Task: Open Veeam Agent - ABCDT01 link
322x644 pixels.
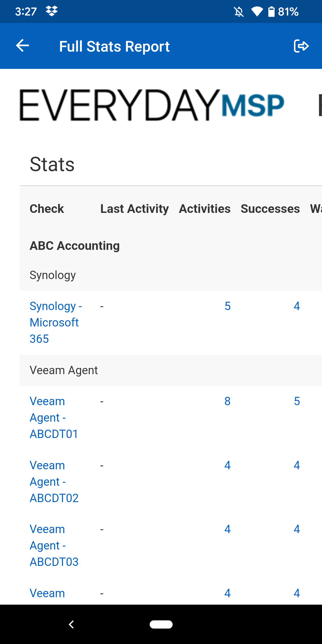Action: pyautogui.click(x=54, y=417)
